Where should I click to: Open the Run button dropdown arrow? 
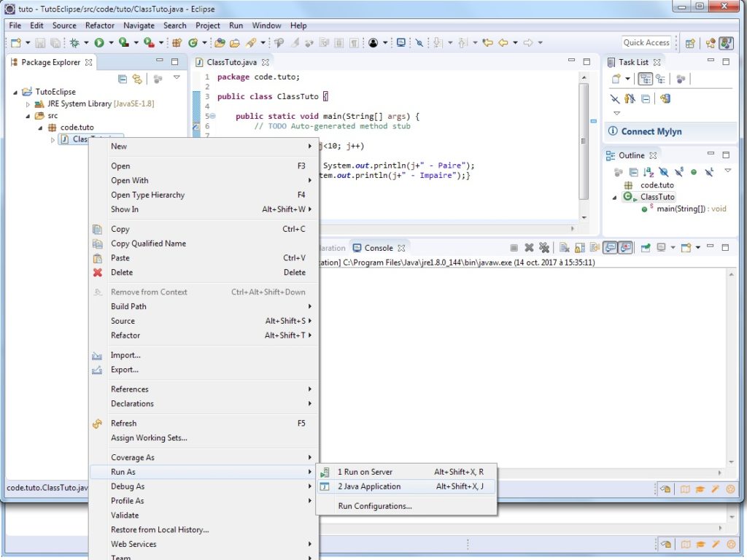109,42
